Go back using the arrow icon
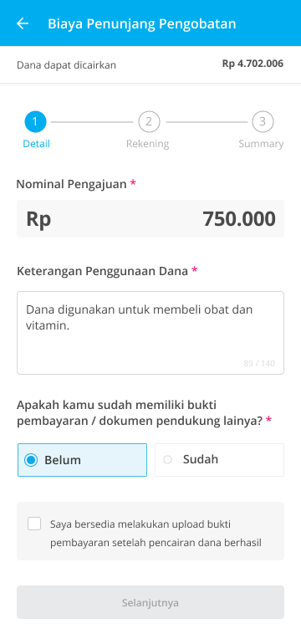301x644 pixels. click(23, 23)
